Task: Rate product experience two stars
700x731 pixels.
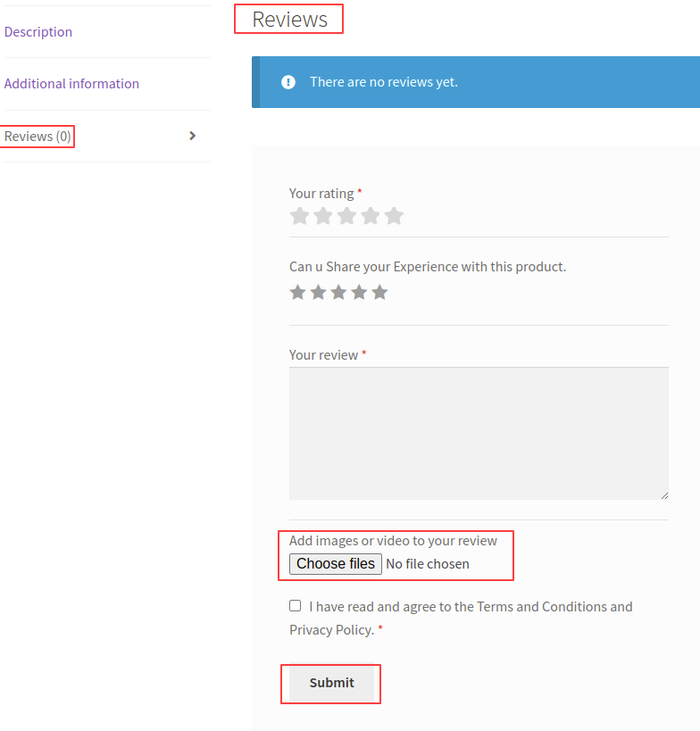Action: point(318,292)
